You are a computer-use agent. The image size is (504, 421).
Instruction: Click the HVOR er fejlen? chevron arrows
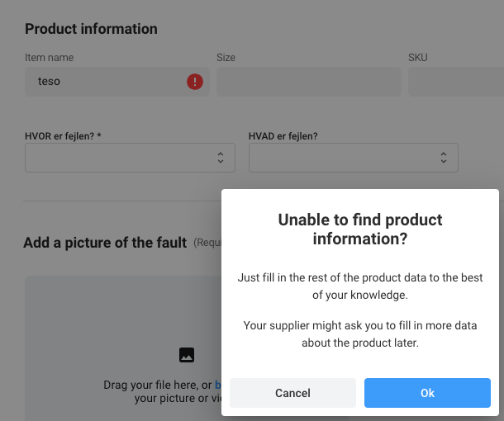point(221,158)
